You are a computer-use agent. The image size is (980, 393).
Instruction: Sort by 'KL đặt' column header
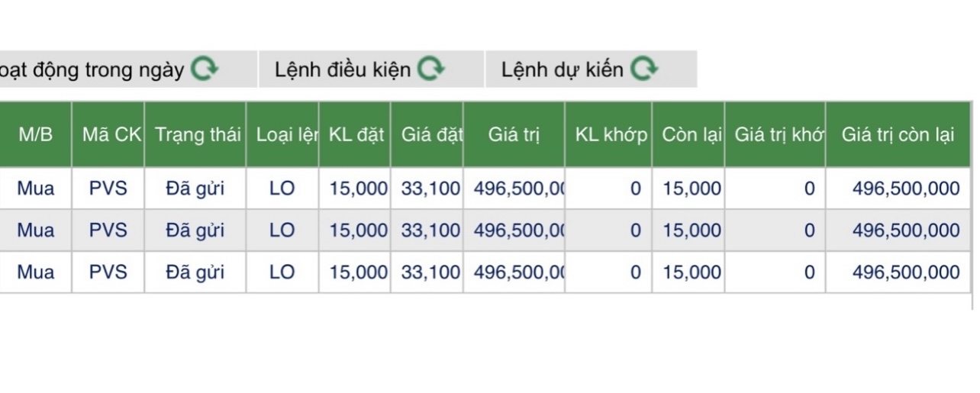tap(356, 135)
